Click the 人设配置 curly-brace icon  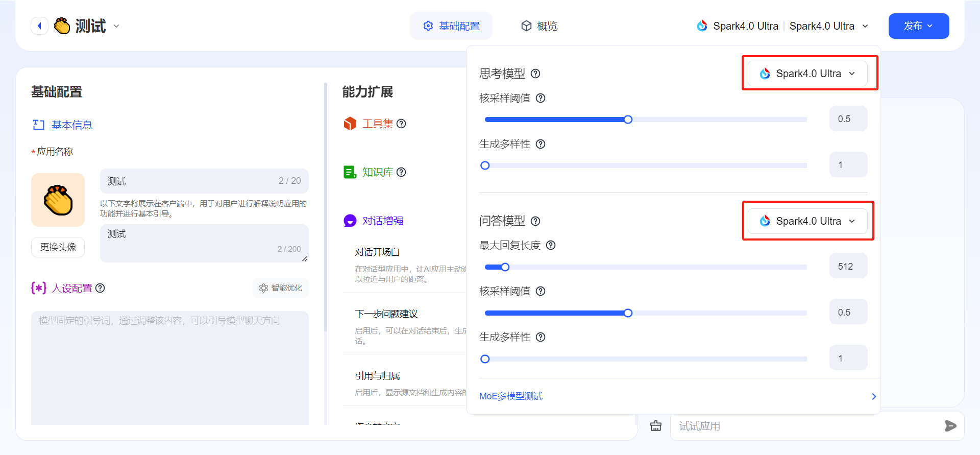(x=39, y=288)
